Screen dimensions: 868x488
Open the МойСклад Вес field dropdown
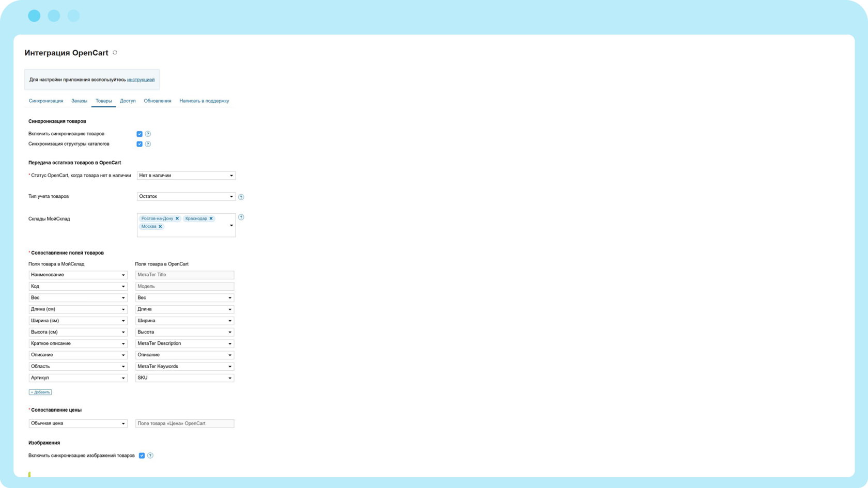(x=78, y=297)
